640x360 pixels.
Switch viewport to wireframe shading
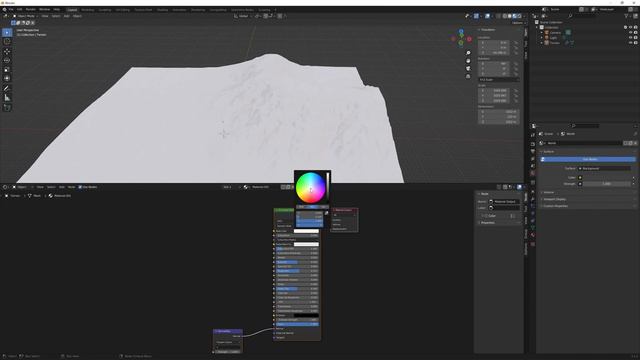click(x=504, y=16)
